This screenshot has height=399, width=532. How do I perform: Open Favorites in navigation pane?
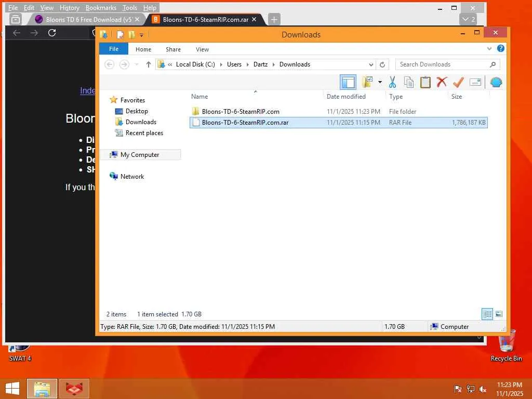point(132,100)
